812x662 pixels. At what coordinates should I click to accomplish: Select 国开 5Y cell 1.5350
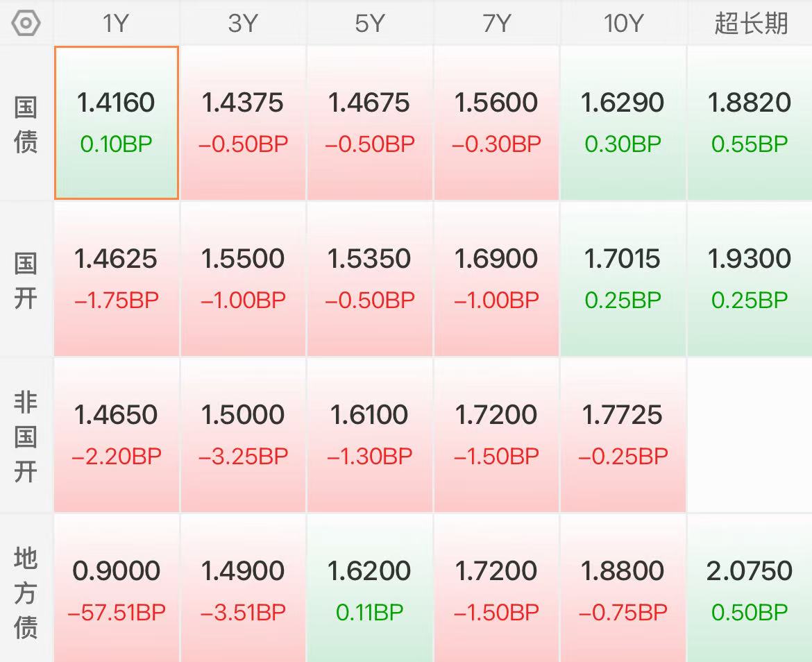pyautogui.click(x=370, y=278)
